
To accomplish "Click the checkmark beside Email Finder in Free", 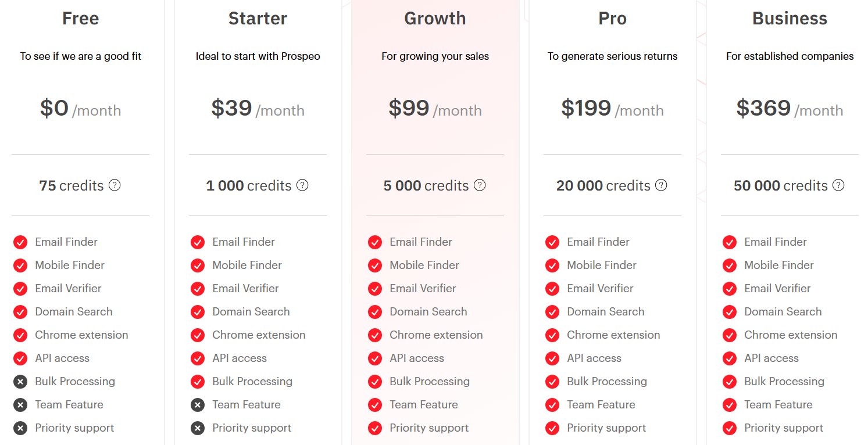I will 20,242.
